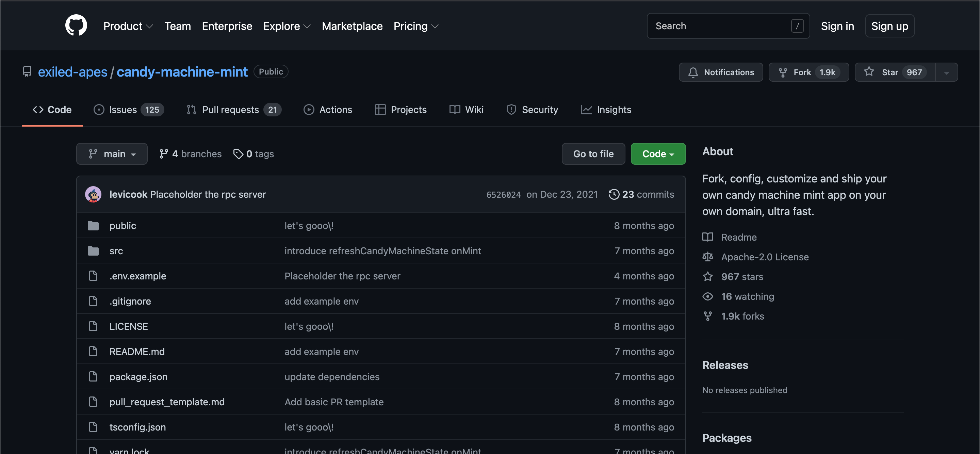Screen dimensions: 980x454
Task: Click Sign in
Action: click(837, 26)
